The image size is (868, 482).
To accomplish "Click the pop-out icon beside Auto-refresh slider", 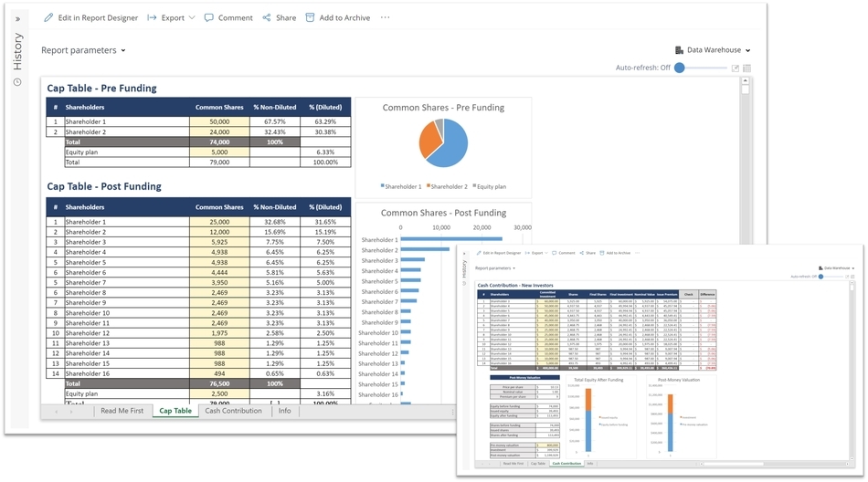I will point(736,68).
